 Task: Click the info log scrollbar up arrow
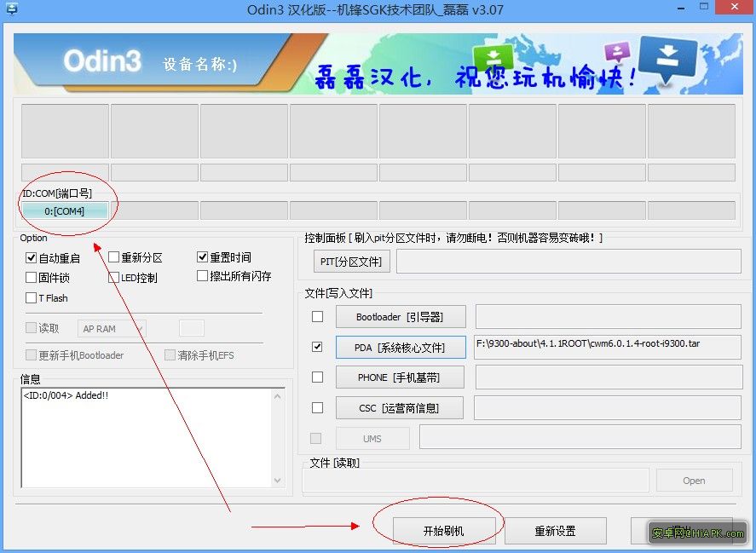pos(277,396)
